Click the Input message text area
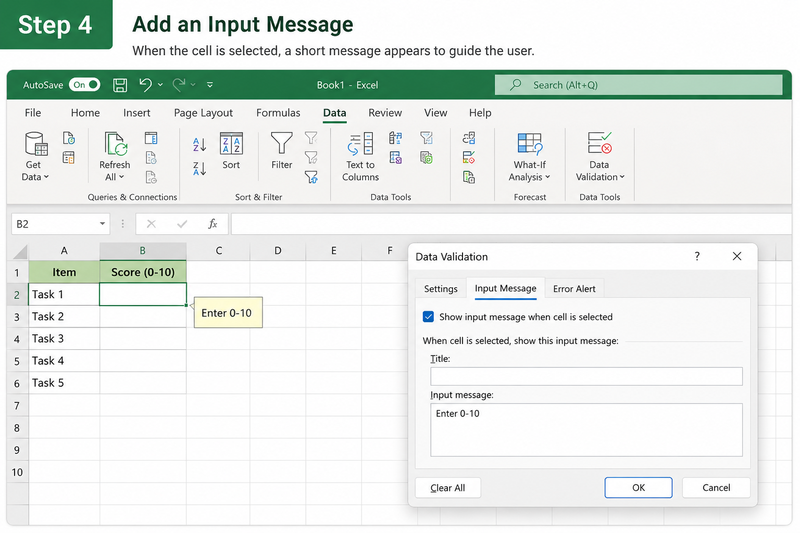This screenshot has height=533, width=800. tap(586, 430)
